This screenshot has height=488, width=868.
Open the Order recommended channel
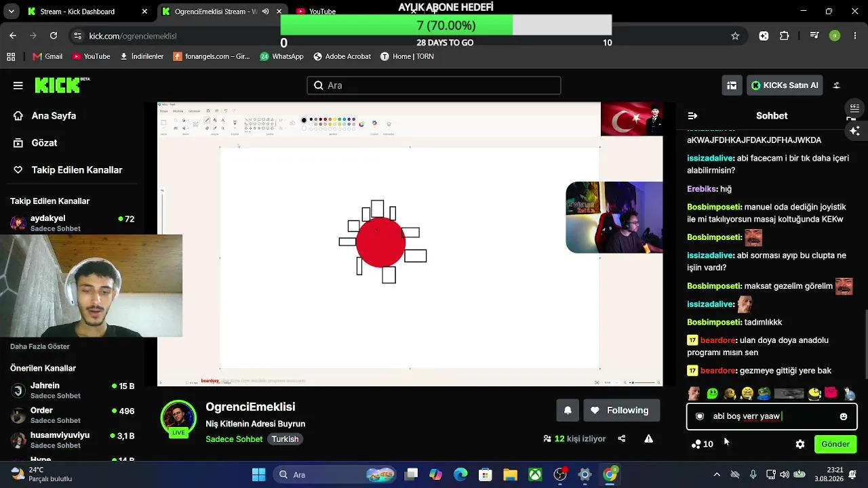click(x=72, y=415)
